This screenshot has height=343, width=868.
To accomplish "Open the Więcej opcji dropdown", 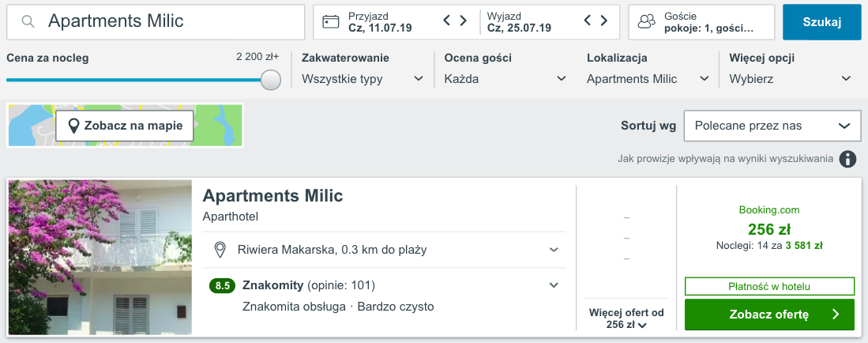I will 790,79.
